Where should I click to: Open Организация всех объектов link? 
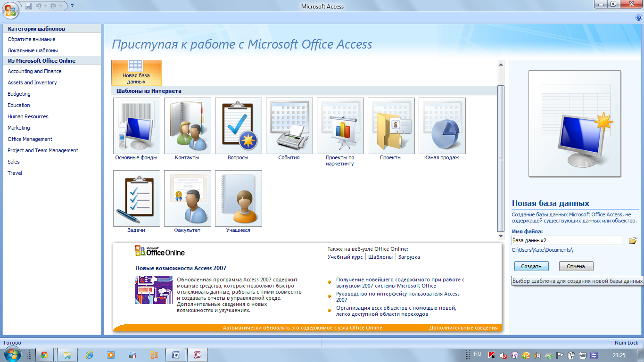396,311
